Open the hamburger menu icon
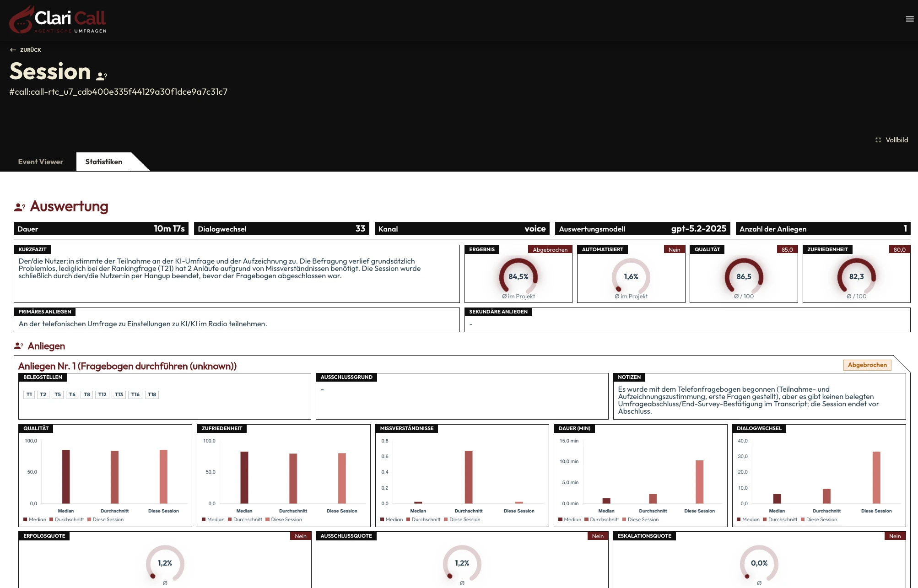 909,19
